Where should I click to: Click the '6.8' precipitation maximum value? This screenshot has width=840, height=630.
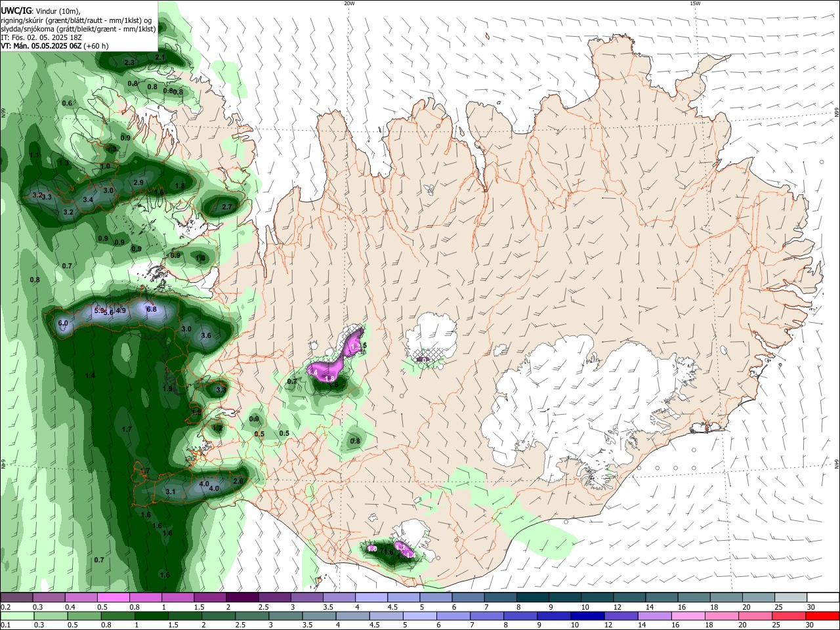point(152,309)
